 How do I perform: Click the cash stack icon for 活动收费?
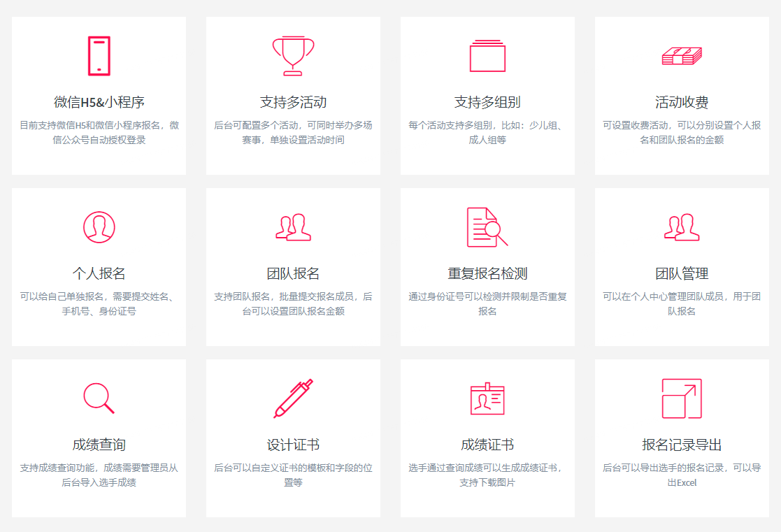pos(682,56)
